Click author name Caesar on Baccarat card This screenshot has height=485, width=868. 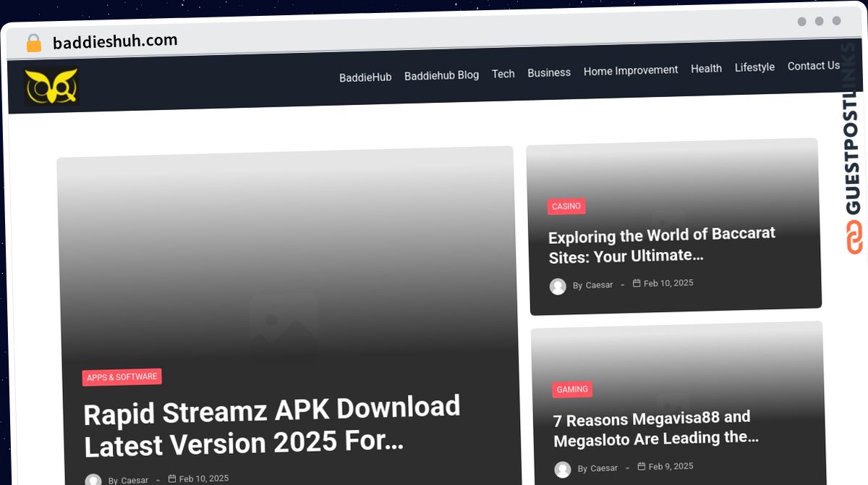599,285
